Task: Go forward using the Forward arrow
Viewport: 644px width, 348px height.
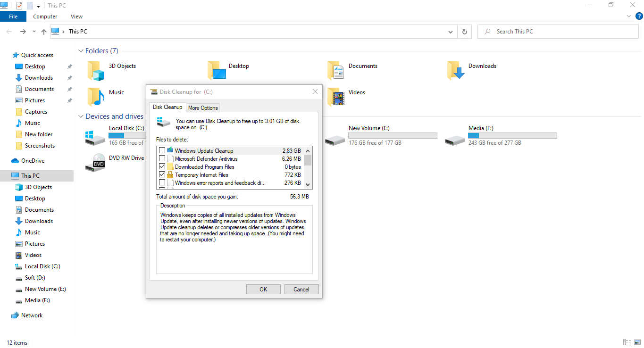Action: (23, 32)
